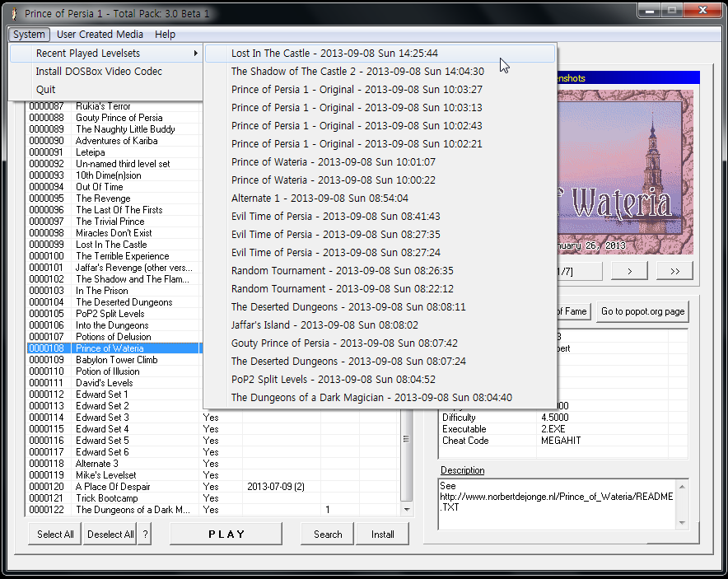Select list row 0000121 Trick Bootcamp
The width and height of the screenshot is (728, 579).
tap(212, 498)
